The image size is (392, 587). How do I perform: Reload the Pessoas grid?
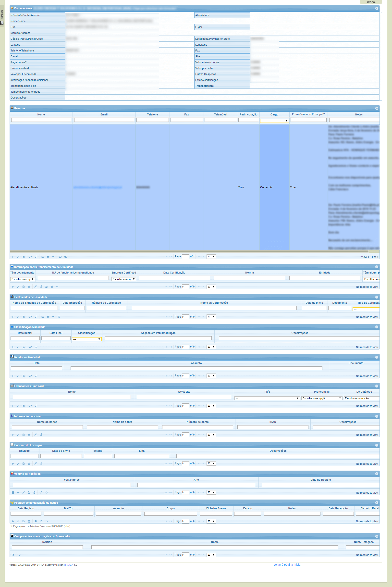(x=36, y=257)
